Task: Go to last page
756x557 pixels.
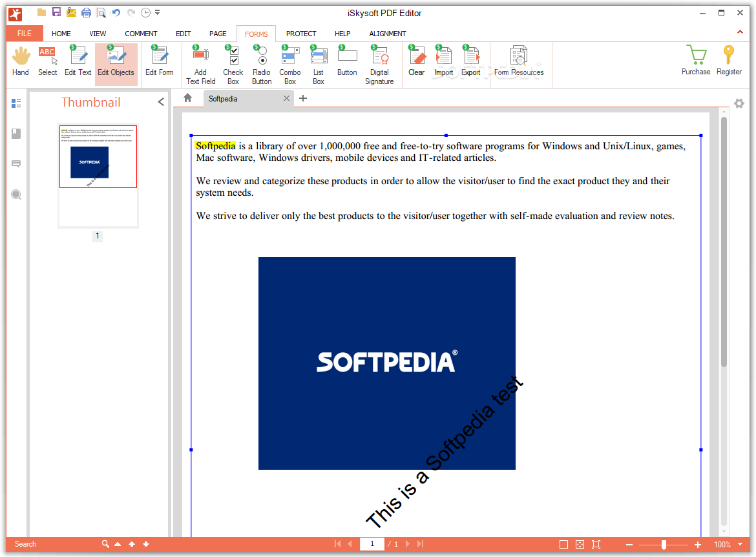Action: [421, 544]
